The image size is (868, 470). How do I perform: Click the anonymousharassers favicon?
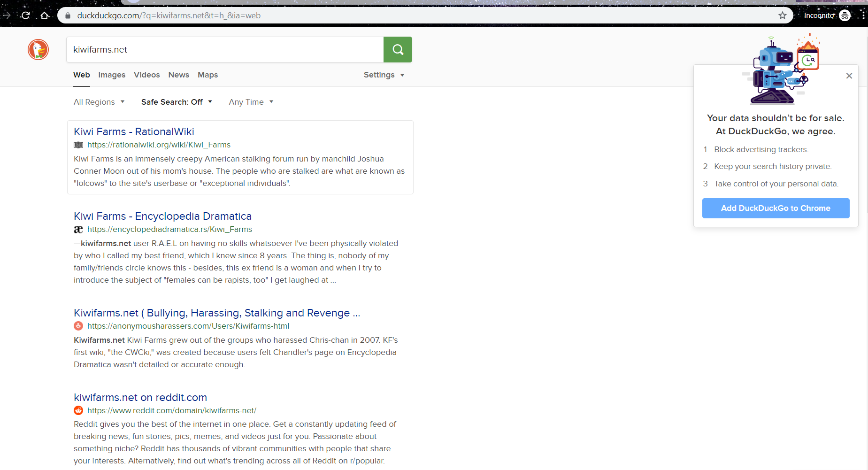[x=78, y=326]
